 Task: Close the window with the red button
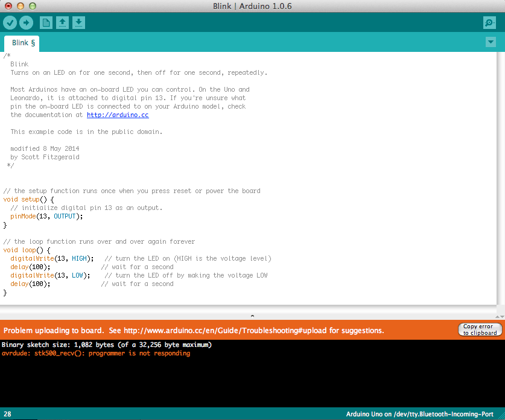[x=8, y=6]
